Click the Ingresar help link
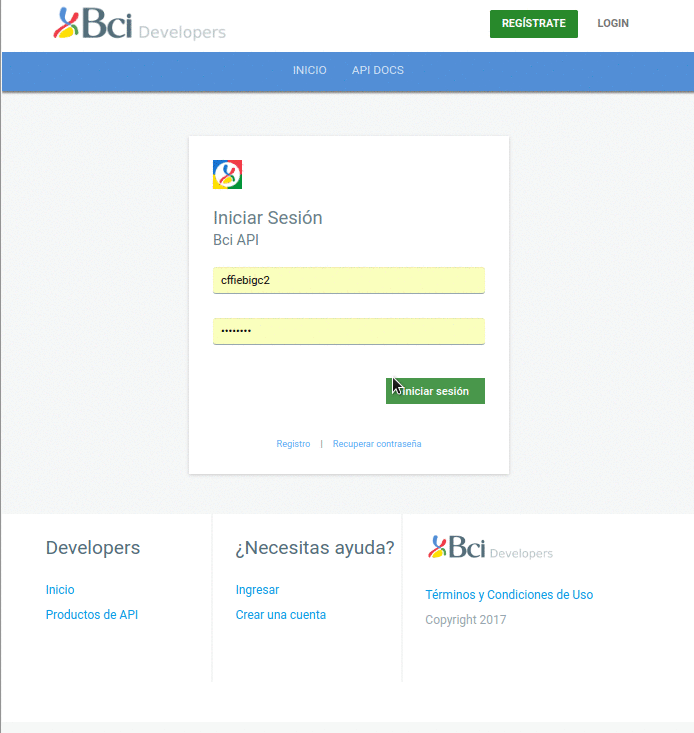The height and width of the screenshot is (733, 694). [257, 589]
